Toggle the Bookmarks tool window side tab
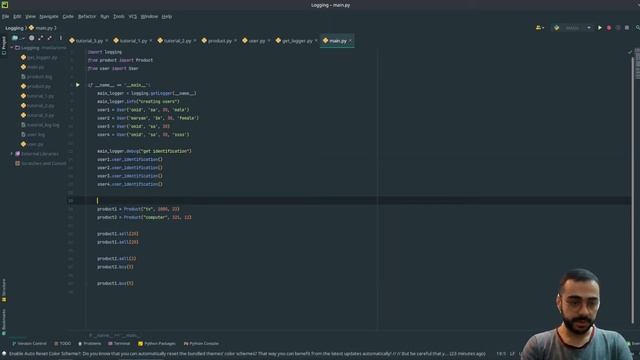This screenshot has height=360, width=640. [x=4, y=322]
